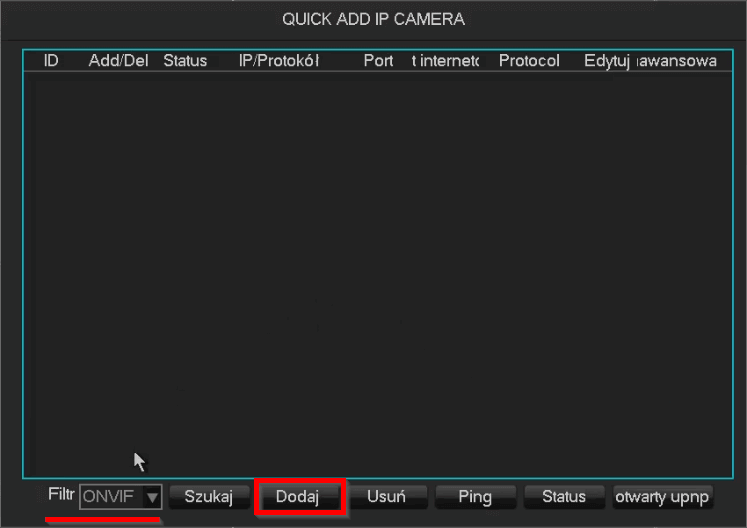The image size is (747, 528).
Task: Click the Protocol column header
Action: click(x=529, y=61)
